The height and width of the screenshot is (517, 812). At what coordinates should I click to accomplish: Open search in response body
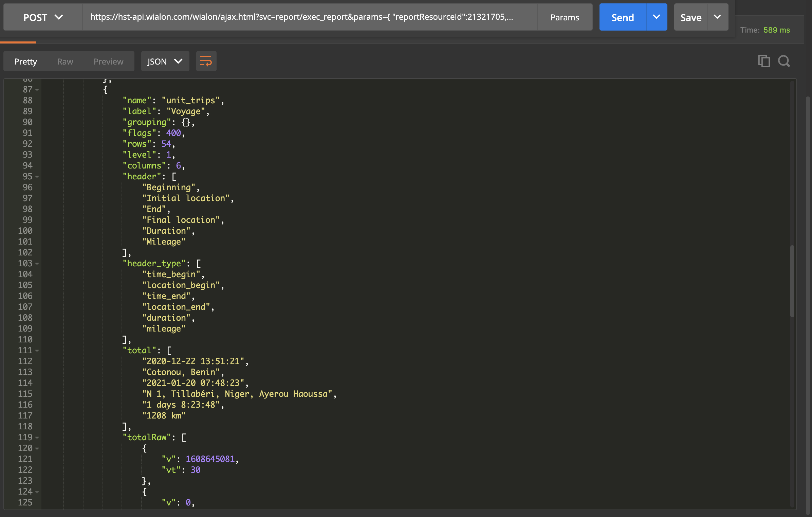point(784,61)
